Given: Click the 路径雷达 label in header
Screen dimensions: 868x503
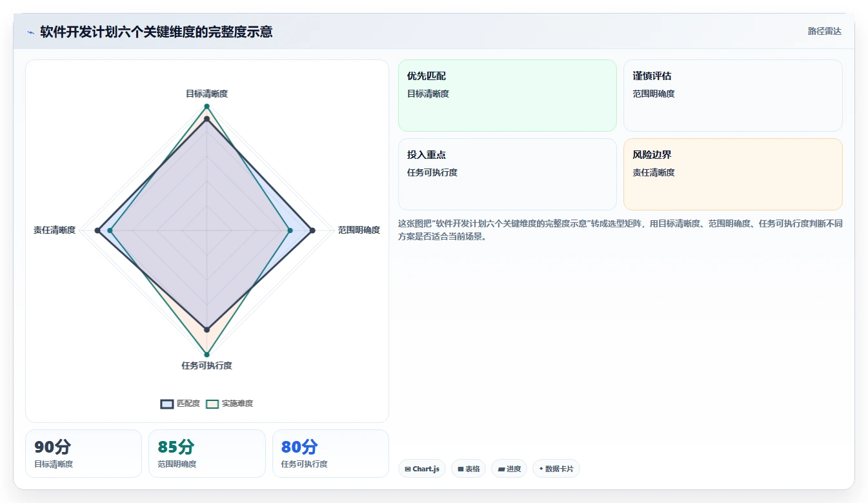Looking at the screenshot, I should (825, 31).
